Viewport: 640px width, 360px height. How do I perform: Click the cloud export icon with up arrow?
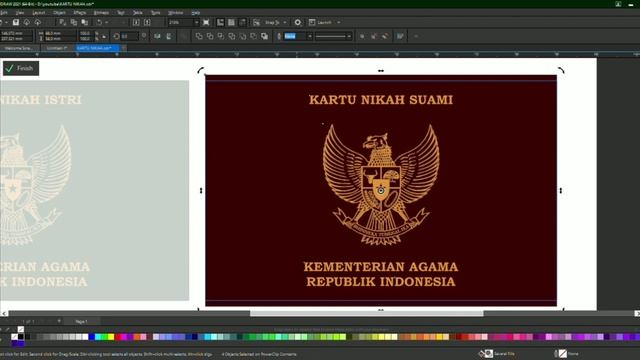38,22
